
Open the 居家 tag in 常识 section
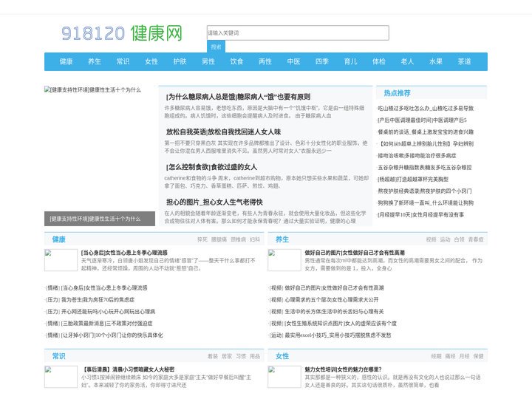pyautogui.click(x=227, y=356)
